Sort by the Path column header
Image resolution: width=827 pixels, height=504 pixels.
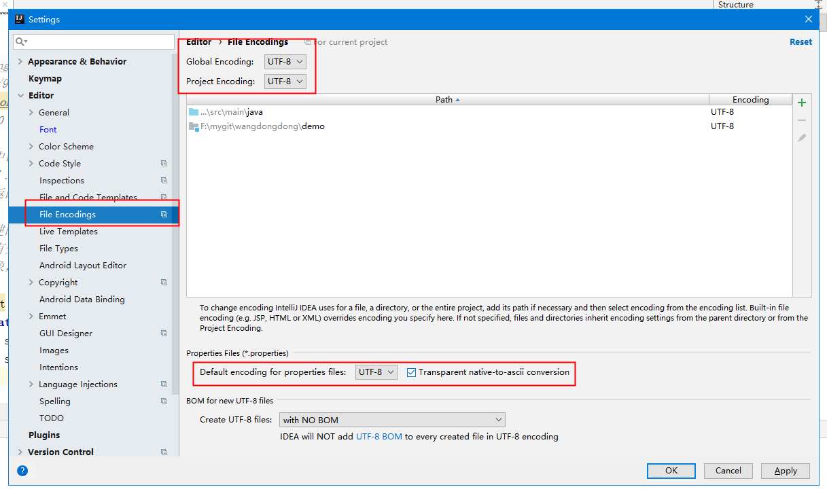[x=448, y=100]
